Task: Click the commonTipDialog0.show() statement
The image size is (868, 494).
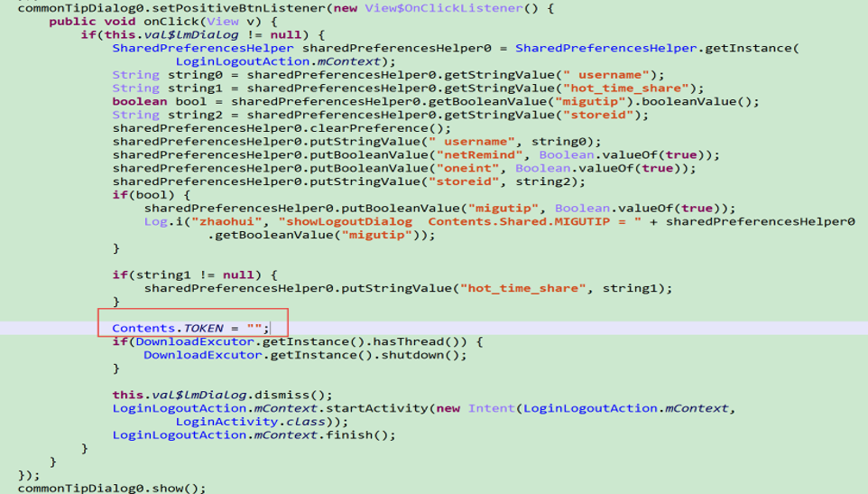Action: coord(112,488)
